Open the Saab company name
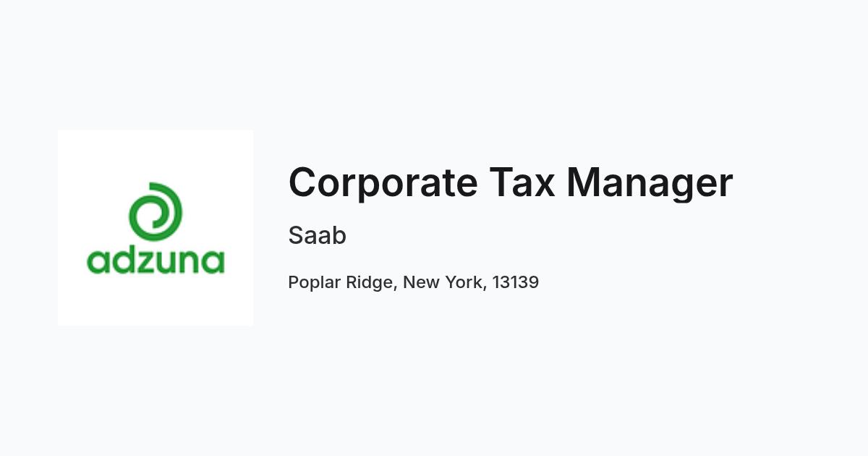Image resolution: width=868 pixels, height=456 pixels. tap(318, 235)
